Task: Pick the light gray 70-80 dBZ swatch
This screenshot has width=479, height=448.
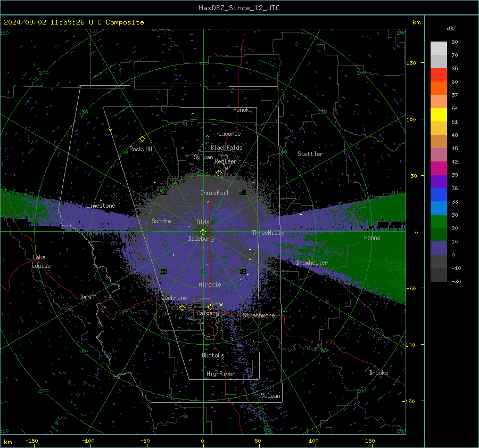Action: (439, 48)
